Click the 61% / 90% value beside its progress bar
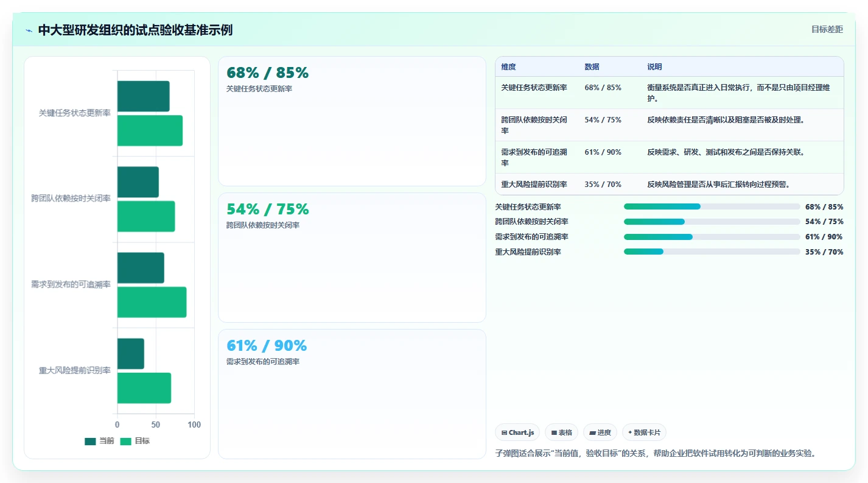Image resolution: width=868 pixels, height=483 pixels. click(824, 237)
